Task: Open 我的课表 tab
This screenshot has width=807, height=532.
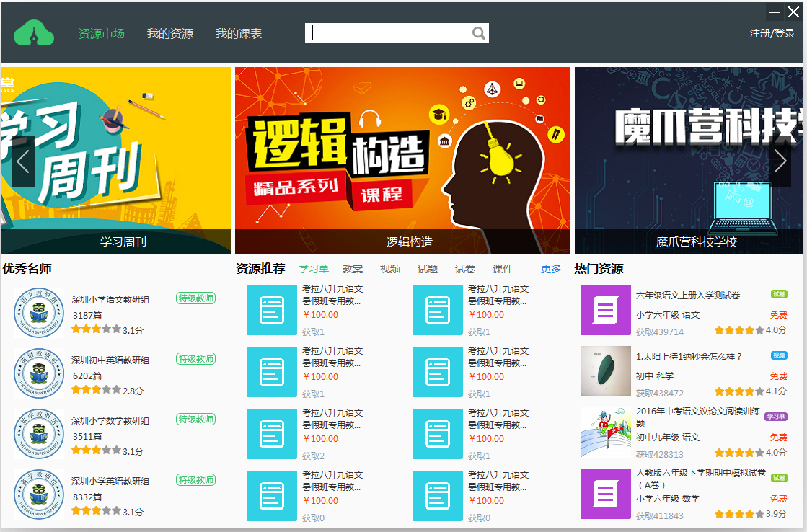Action: 239,34
